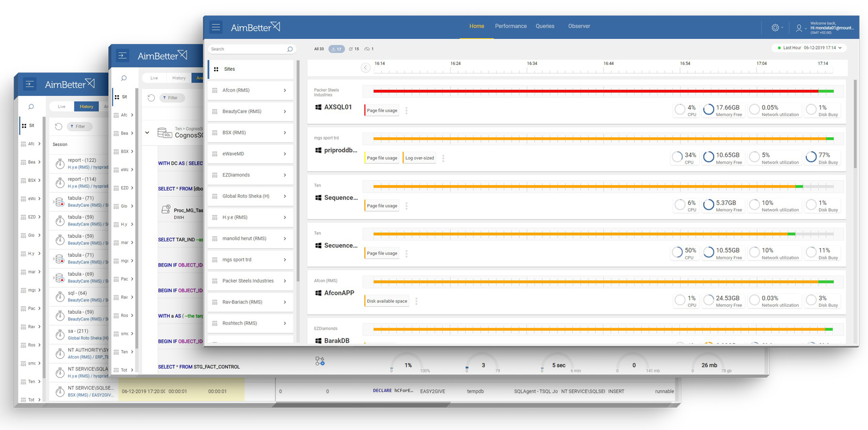Collapse the CognosS query group chevron in middle window

pyautogui.click(x=147, y=132)
